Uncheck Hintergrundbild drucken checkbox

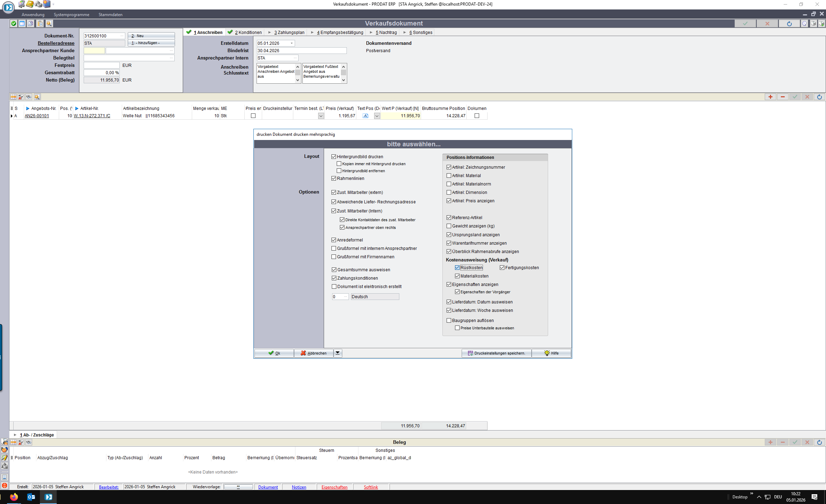click(x=334, y=157)
